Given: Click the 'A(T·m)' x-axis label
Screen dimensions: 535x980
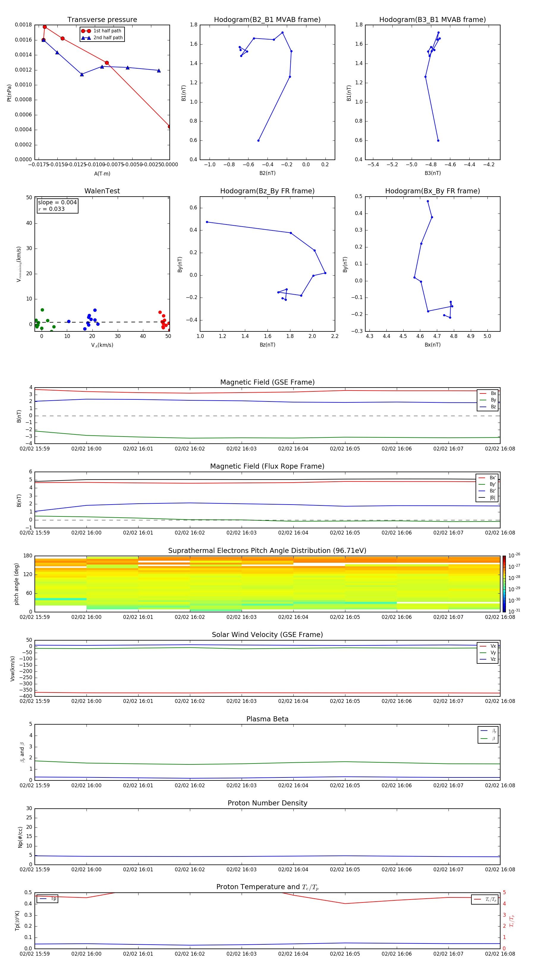Looking at the screenshot, I should coord(102,174).
